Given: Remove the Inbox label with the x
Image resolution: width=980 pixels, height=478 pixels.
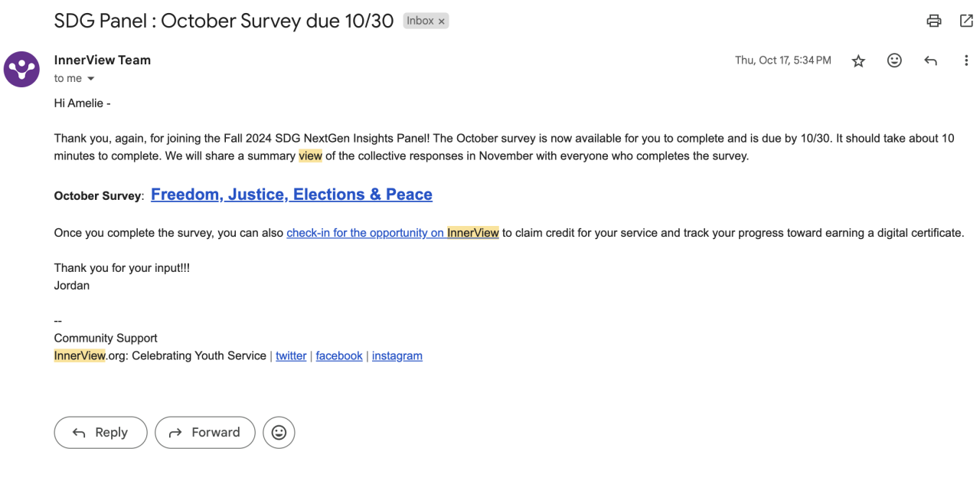Looking at the screenshot, I should click(442, 21).
